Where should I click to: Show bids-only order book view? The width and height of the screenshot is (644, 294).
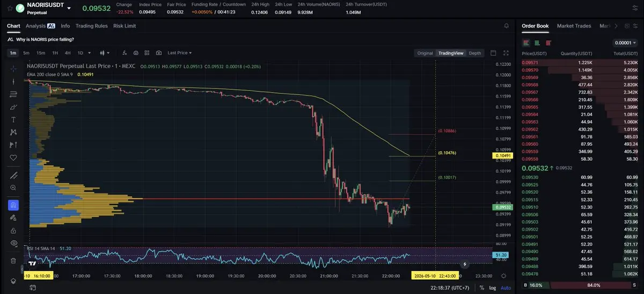(x=537, y=43)
